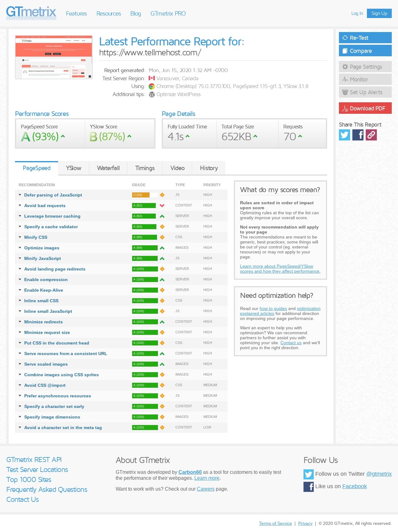398x532 pixels.
Task: Click the diamond icon on Avoid CSS @import row
Action: 162,385
